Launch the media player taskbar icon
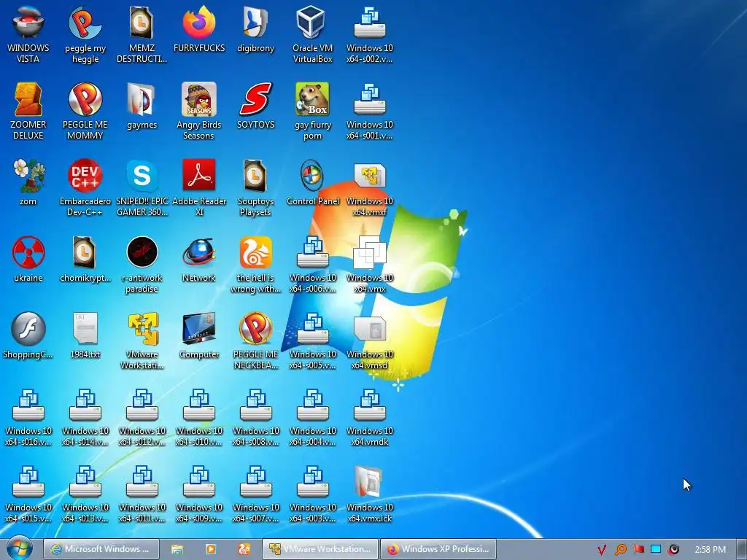The width and height of the screenshot is (747, 560). [x=211, y=549]
